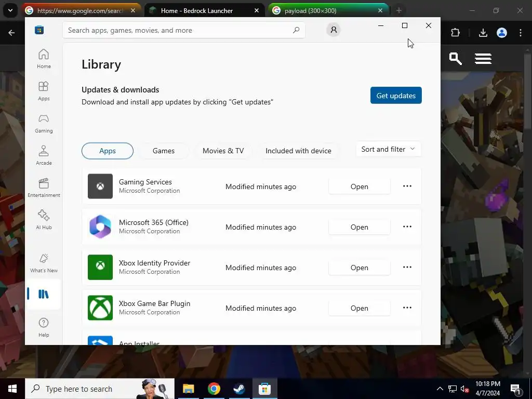The image size is (532, 399).
Task: Click the Gaming Services app icon
Action: [x=100, y=187]
